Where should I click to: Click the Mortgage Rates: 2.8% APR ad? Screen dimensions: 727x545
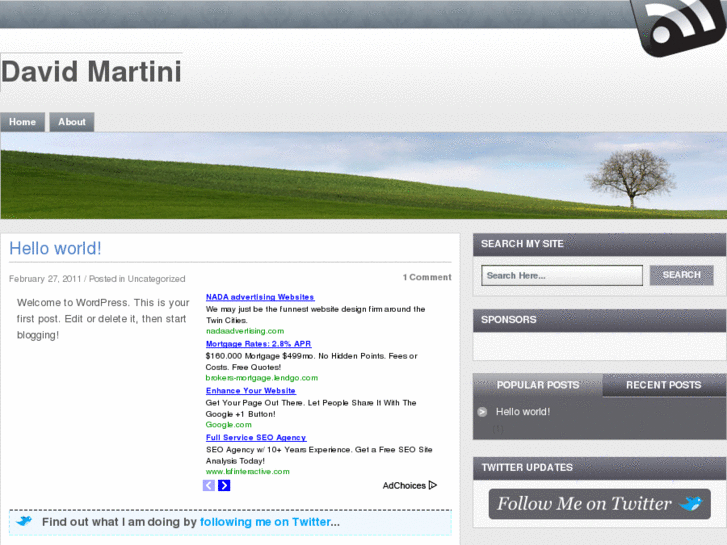coord(259,344)
